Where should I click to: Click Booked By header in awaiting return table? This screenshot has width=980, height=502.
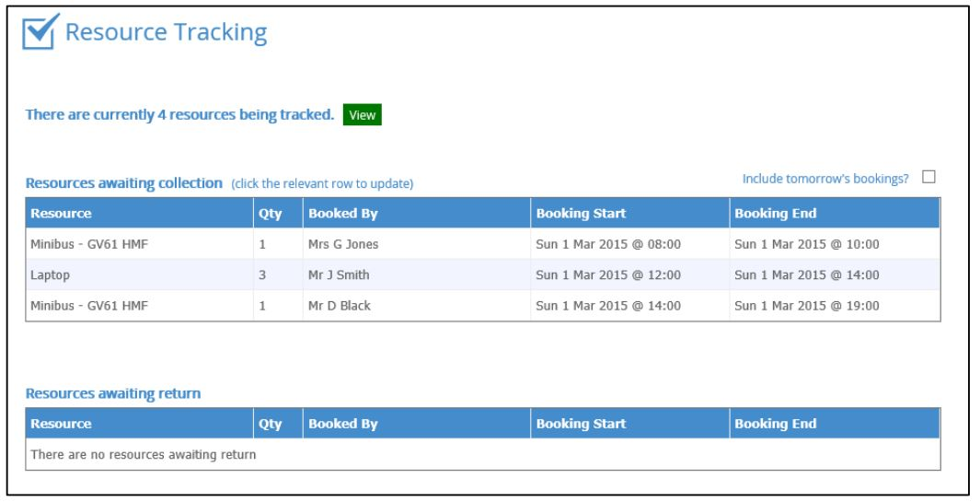point(417,423)
